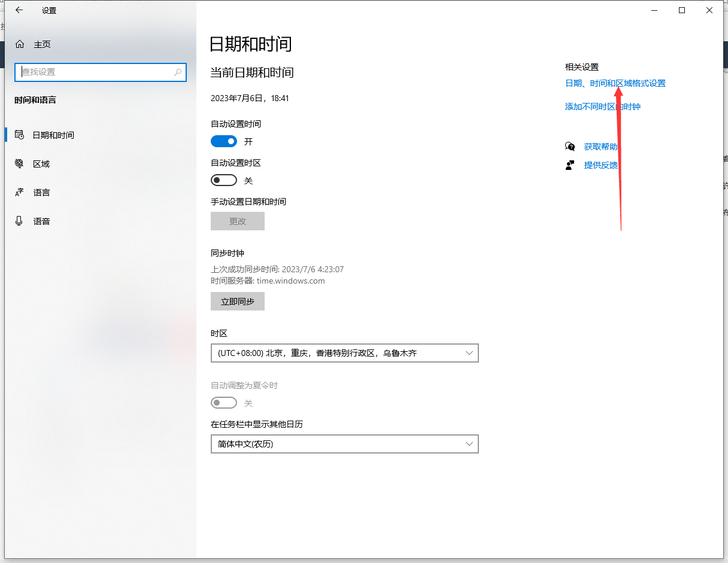Click the 语音 microphone icon

pyautogui.click(x=19, y=221)
